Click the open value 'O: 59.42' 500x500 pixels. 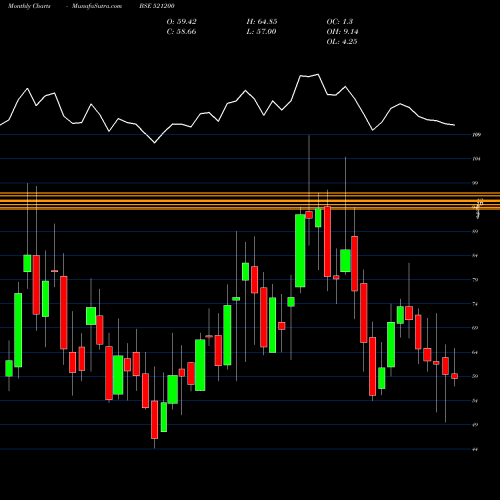tap(182, 22)
